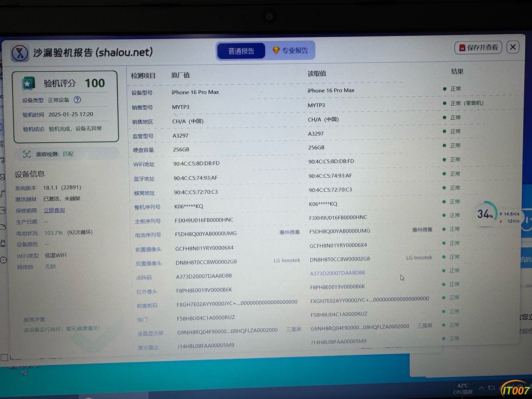532x399 pixels.
Task: Click the 34% circular speed widget
Action: point(485,214)
